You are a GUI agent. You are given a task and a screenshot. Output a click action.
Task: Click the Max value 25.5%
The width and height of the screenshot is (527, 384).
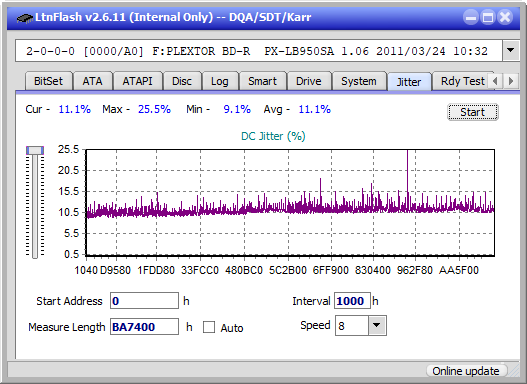click(154, 109)
